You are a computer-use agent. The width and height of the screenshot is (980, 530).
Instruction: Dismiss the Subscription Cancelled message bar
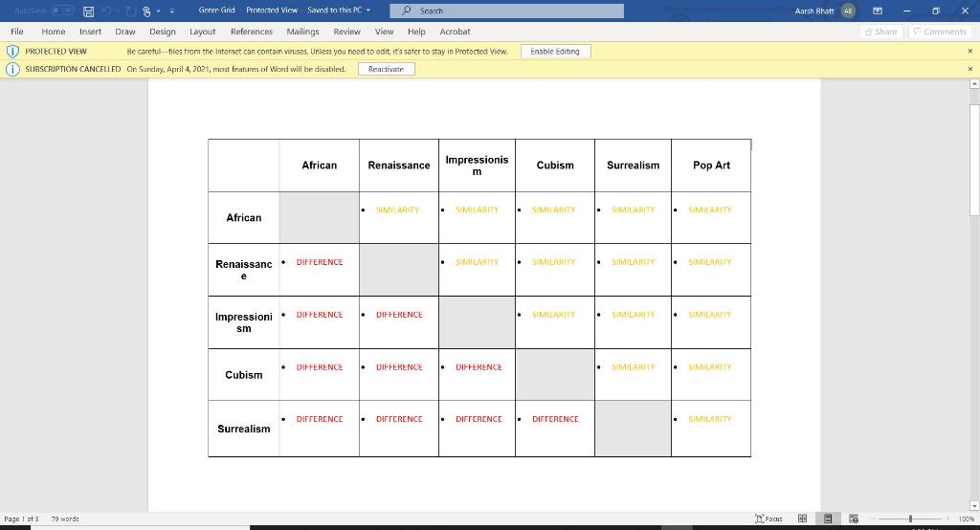(x=970, y=69)
